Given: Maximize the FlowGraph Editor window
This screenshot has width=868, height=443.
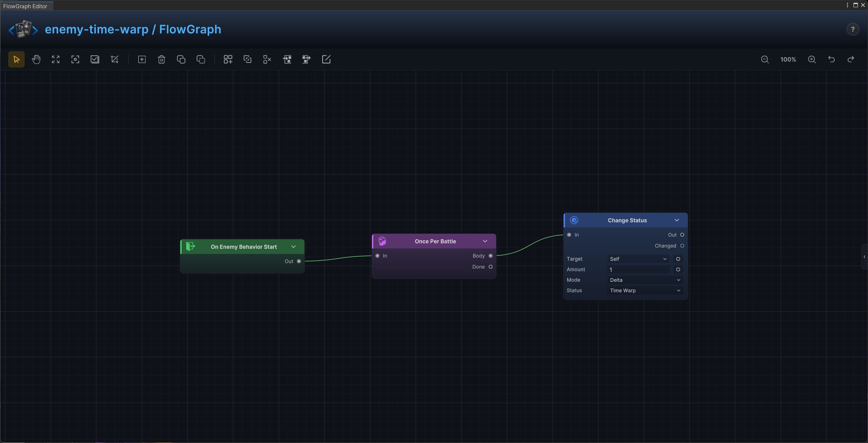Looking at the screenshot, I should (855, 5).
